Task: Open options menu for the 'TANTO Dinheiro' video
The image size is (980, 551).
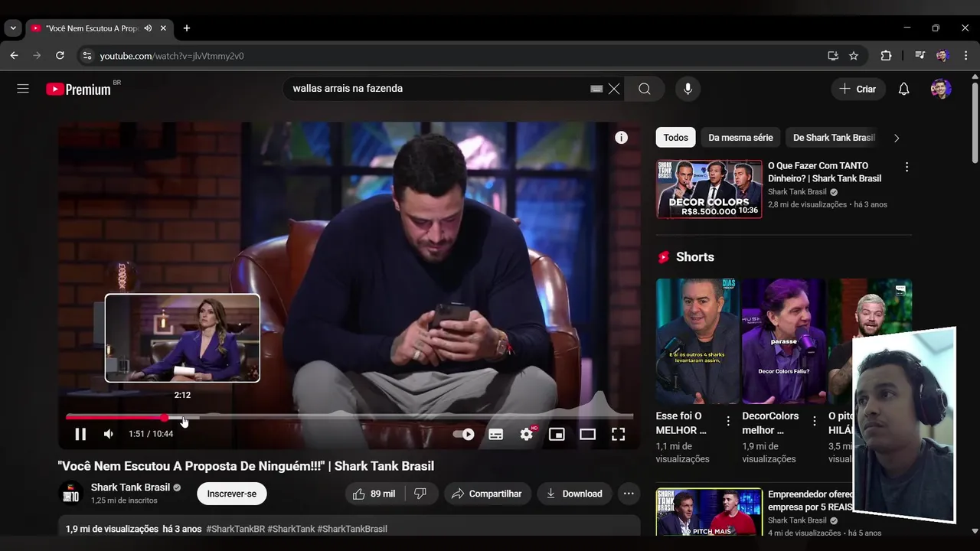Action: (906, 167)
